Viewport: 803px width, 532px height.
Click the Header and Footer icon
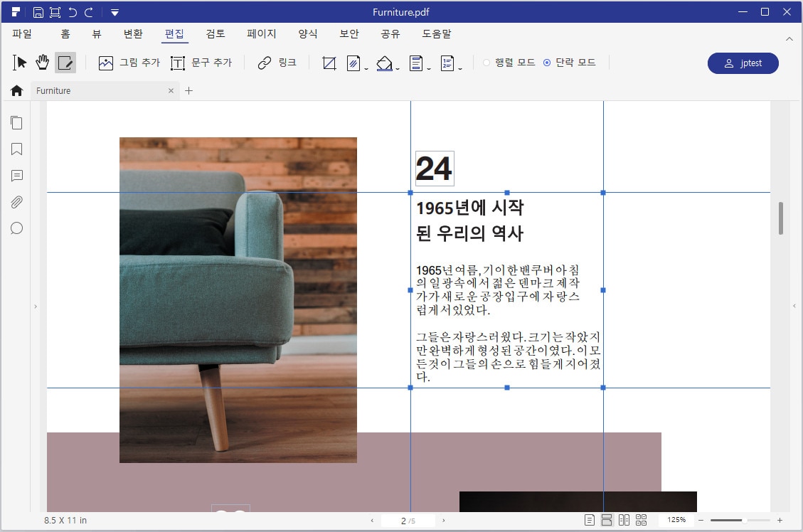click(x=416, y=63)
